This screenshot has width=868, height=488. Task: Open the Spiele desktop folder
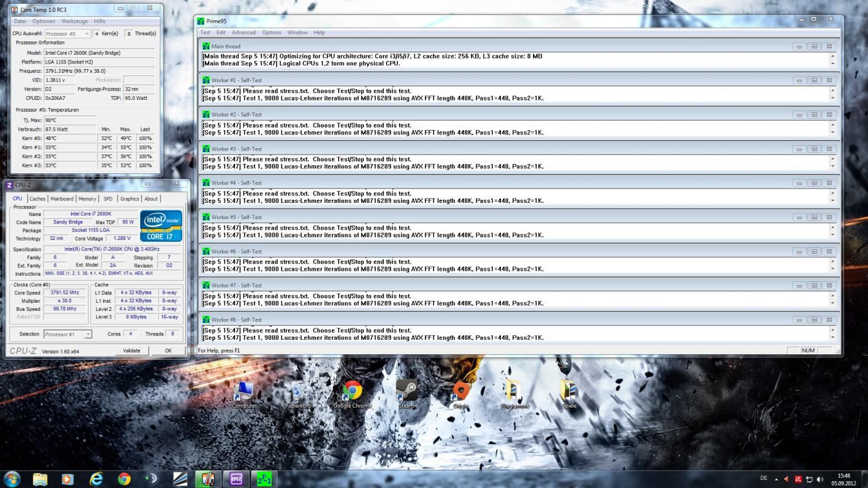tap(569, 394)
